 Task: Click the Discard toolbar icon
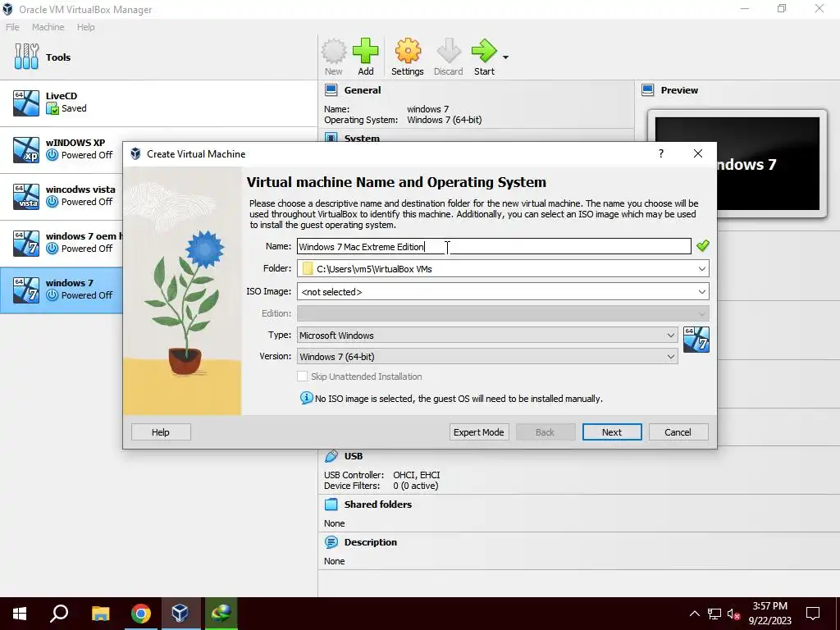point(449,57)
